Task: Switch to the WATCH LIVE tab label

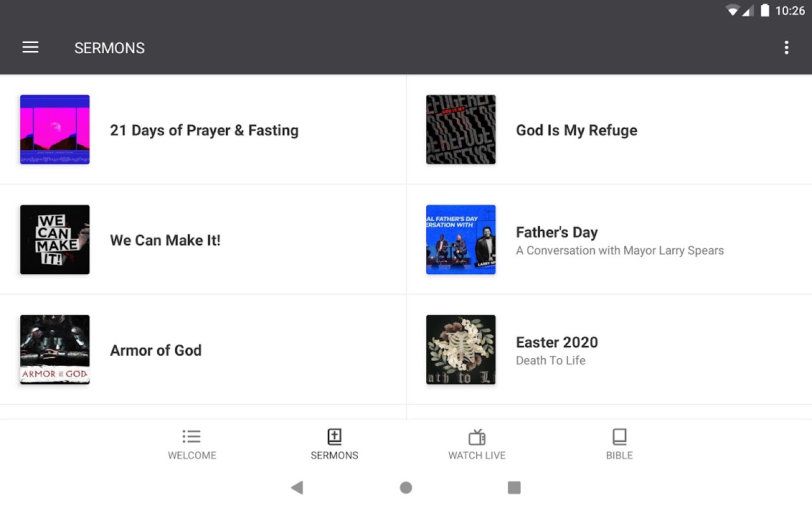Action: (x=477, y=455)
